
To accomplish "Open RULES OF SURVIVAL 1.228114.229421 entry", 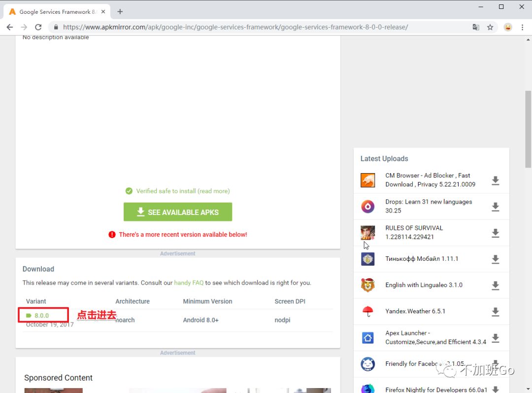I will click(x=414, y=232).
